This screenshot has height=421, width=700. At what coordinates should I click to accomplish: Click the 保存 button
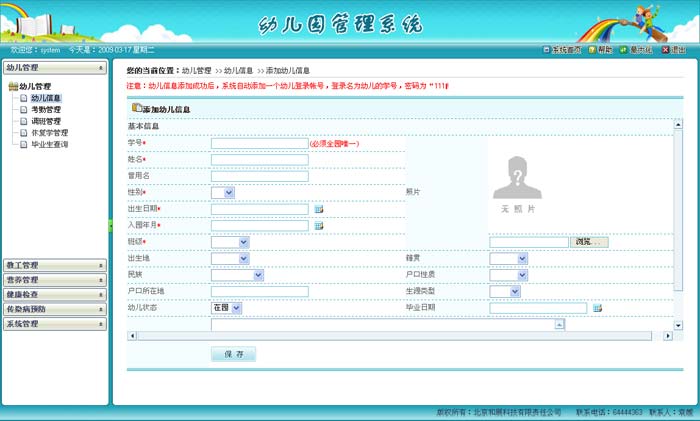click(x=233, y=354)
